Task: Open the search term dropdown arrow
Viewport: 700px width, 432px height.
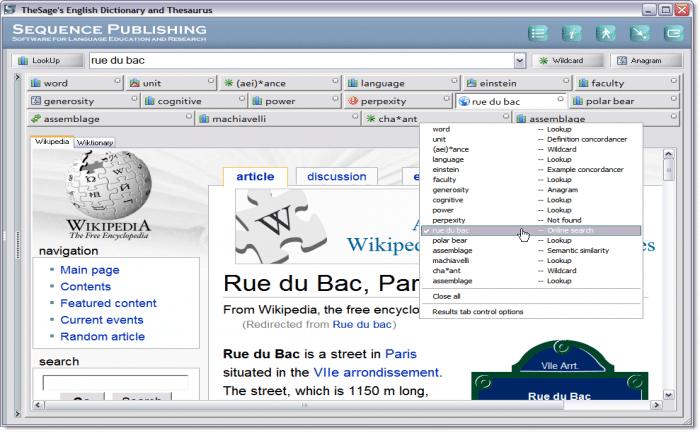Action: (x=520, y=61)
